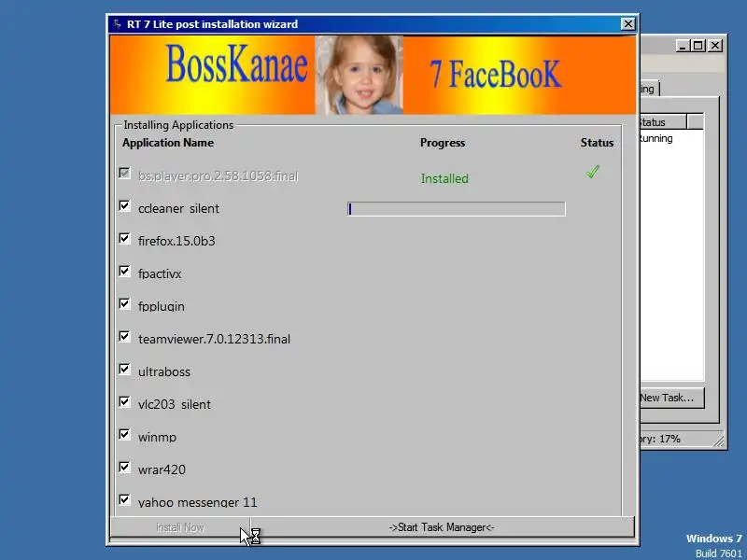This screenshot has width=747, height=560.
Task: Click the grayed bs.player.pro checkbox
Action: (124, 173)
